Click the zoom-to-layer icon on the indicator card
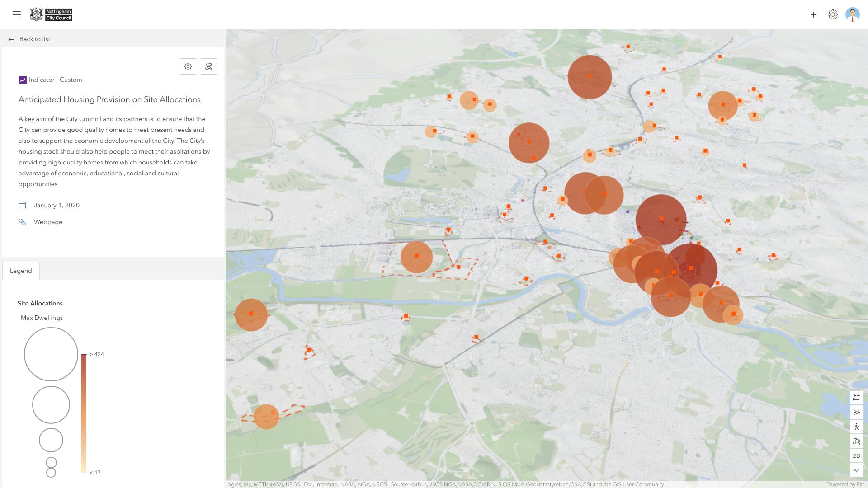The height and width of the screenshot is (488, 868). 209,66
